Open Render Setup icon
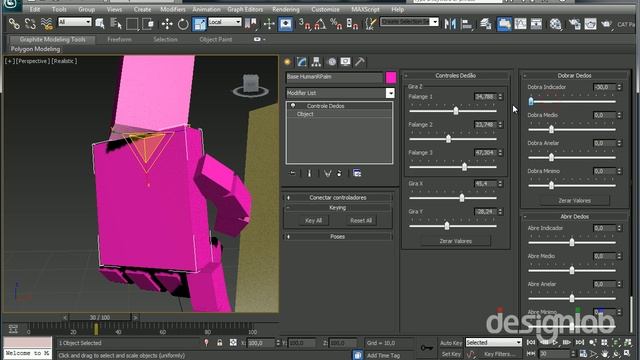This screenshot has width=640, height=360. (x=575, y=24)
